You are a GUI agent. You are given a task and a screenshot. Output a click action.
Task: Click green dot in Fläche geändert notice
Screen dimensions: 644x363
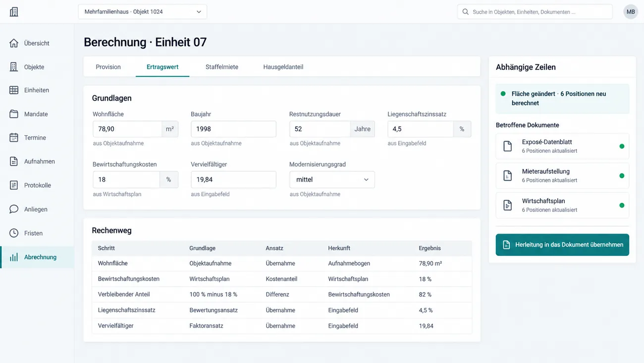pyautogui.click(x=503, y=94)
